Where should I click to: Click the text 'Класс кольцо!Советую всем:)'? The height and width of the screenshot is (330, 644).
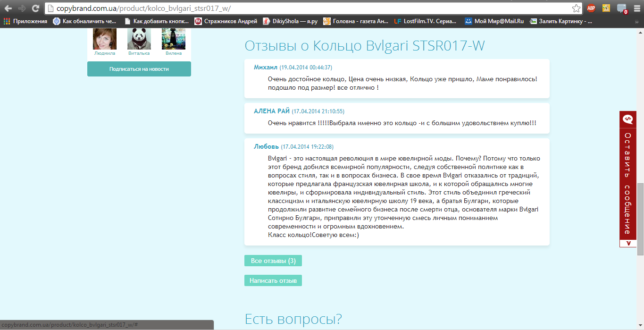pyautogui.click(x=314, y=235)
